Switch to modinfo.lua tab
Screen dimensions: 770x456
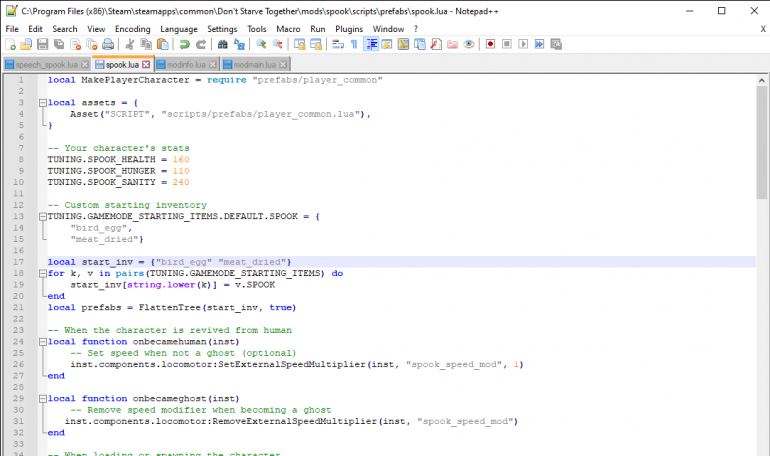pos(186,64)
